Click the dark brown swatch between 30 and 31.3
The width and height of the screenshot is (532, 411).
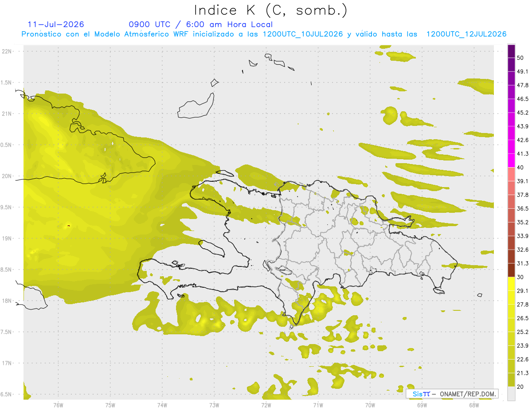coord(512,270)
